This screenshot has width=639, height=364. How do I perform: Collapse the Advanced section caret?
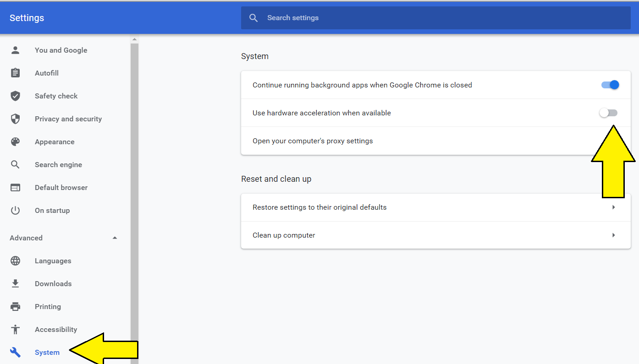[115, 238]
